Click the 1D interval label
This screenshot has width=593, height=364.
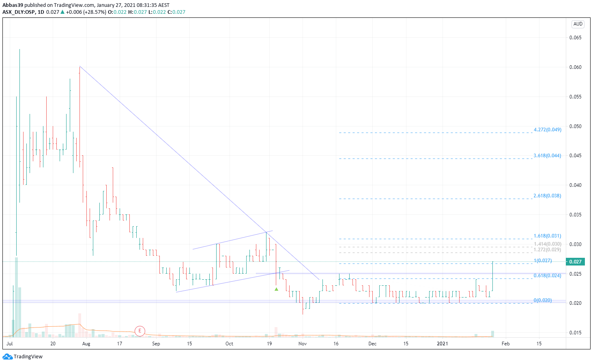point(41,12)
